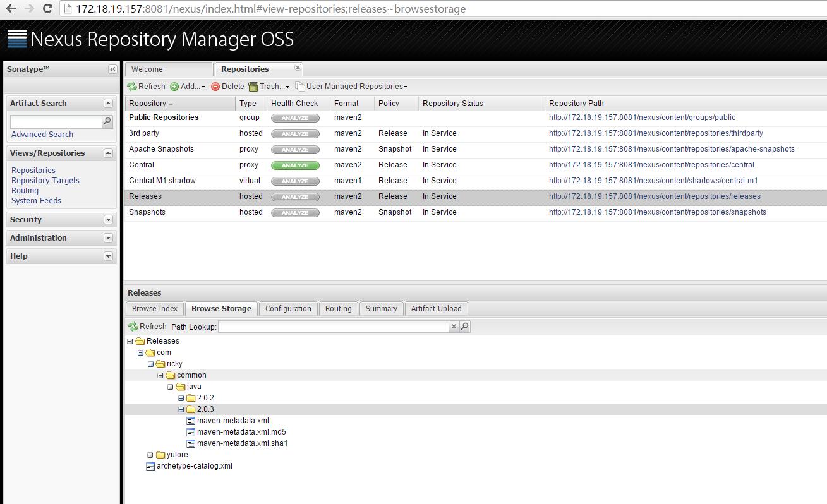Image resolution: width=827 pixels, height=504 pixels.
Task: Click the Nexus logo icon in header
Action: [x=17, y=39]
